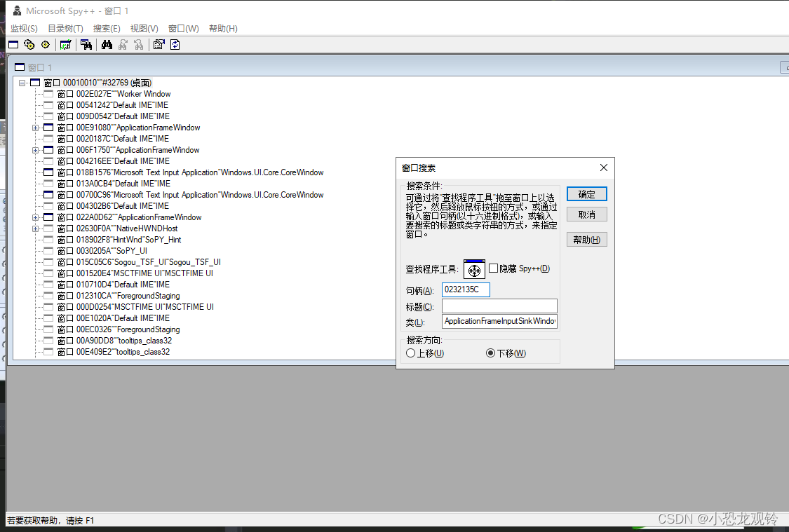
Task: Click the window icon of row 018B1576
Action: point(48,172)
